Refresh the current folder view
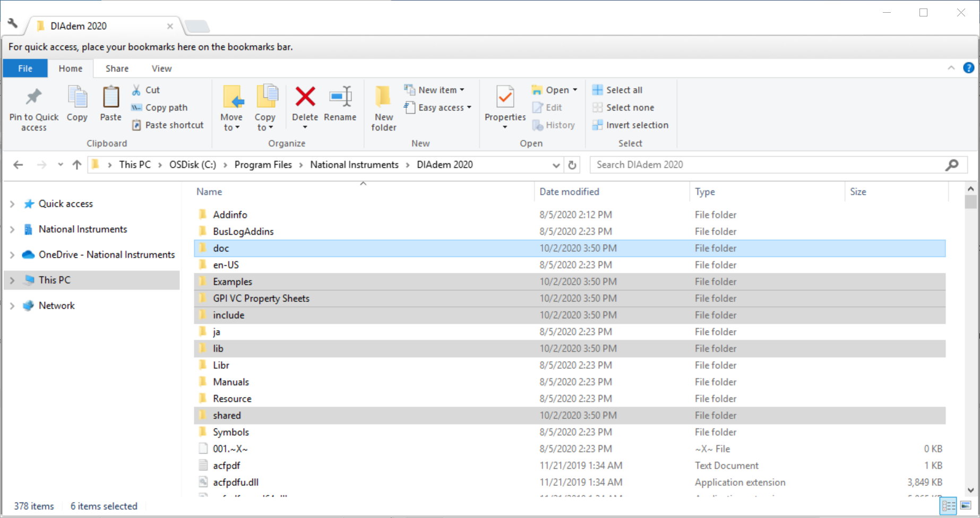This screenshot has height=518, width=980. tap(572, 165)
